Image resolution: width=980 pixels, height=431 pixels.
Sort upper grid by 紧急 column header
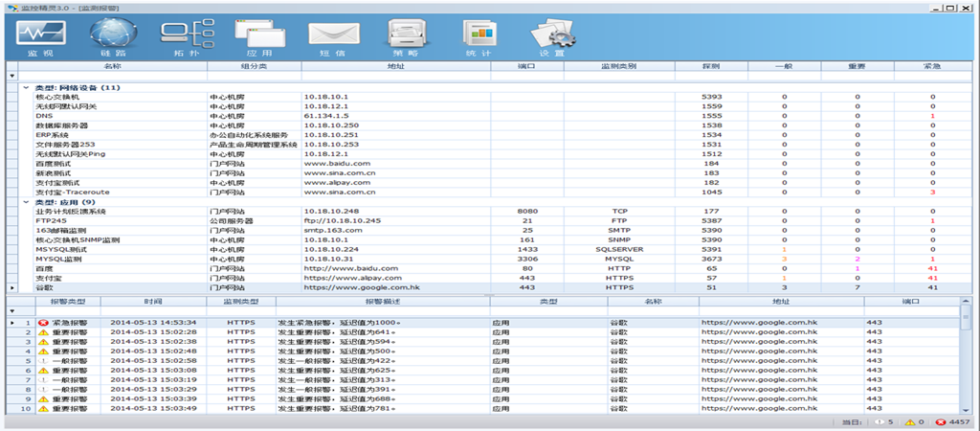[932, 66]
